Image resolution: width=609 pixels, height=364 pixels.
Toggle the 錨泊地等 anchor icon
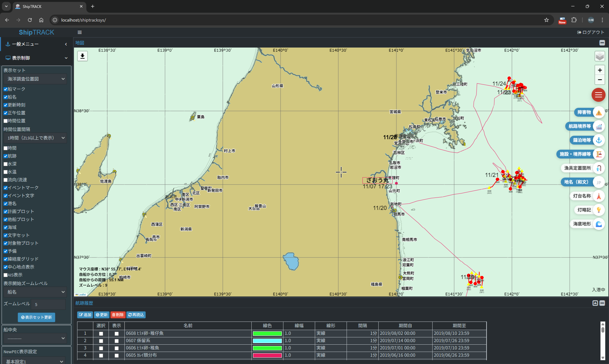tap(599, 140)
